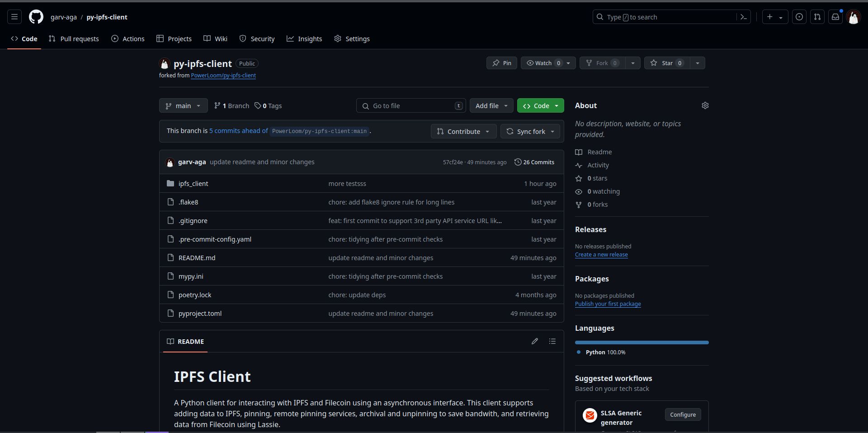
Task: Open the garv-aga owner breadcrumb
Action: (64, 17)
